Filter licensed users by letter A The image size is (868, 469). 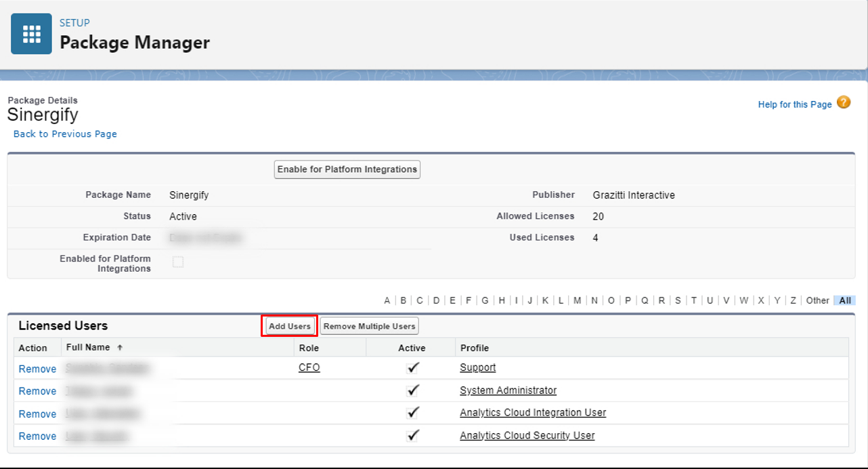[387, 300]
